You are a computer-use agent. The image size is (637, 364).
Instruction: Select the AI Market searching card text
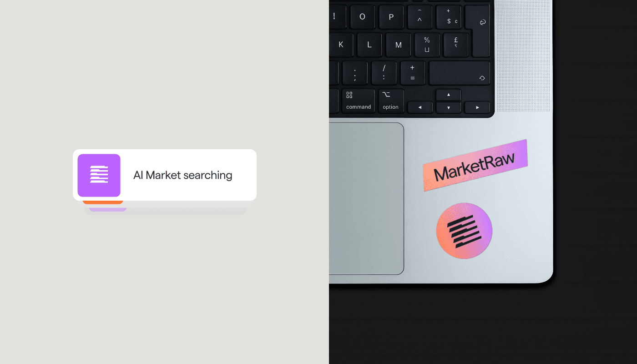click(x=182, y=175)
